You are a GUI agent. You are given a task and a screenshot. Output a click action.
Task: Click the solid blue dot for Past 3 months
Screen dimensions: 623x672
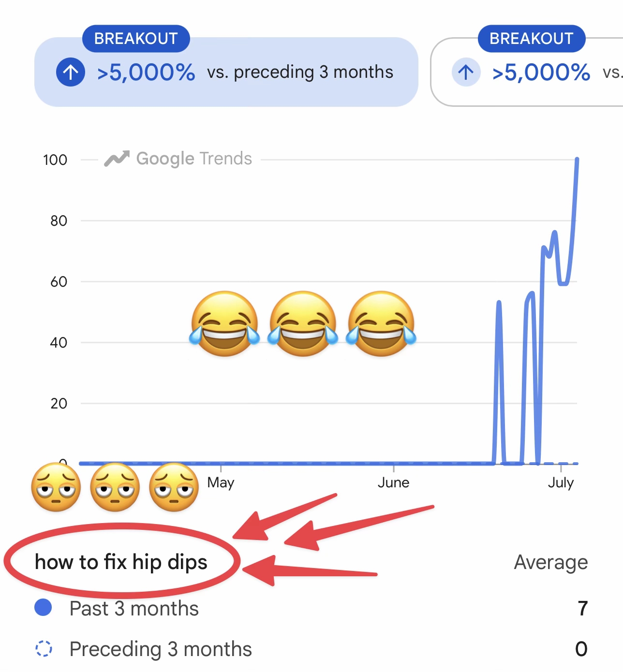pos(43,608)
